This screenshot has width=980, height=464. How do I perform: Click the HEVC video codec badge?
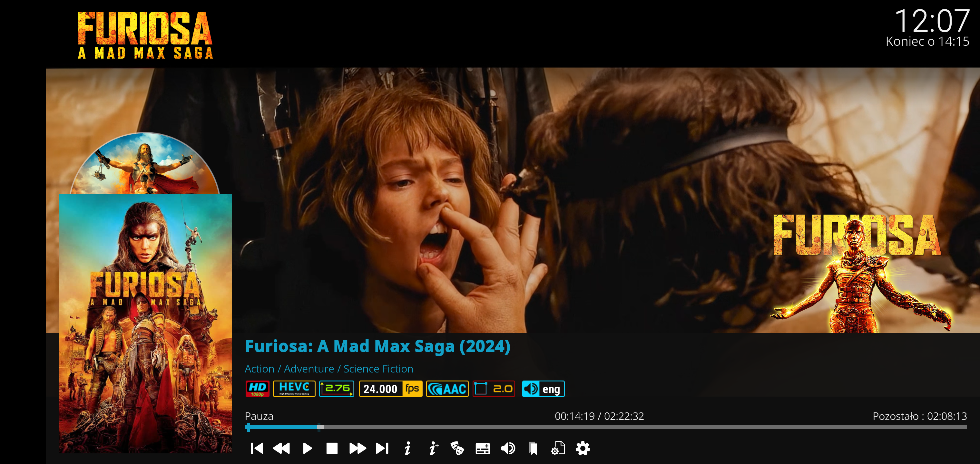294,389
